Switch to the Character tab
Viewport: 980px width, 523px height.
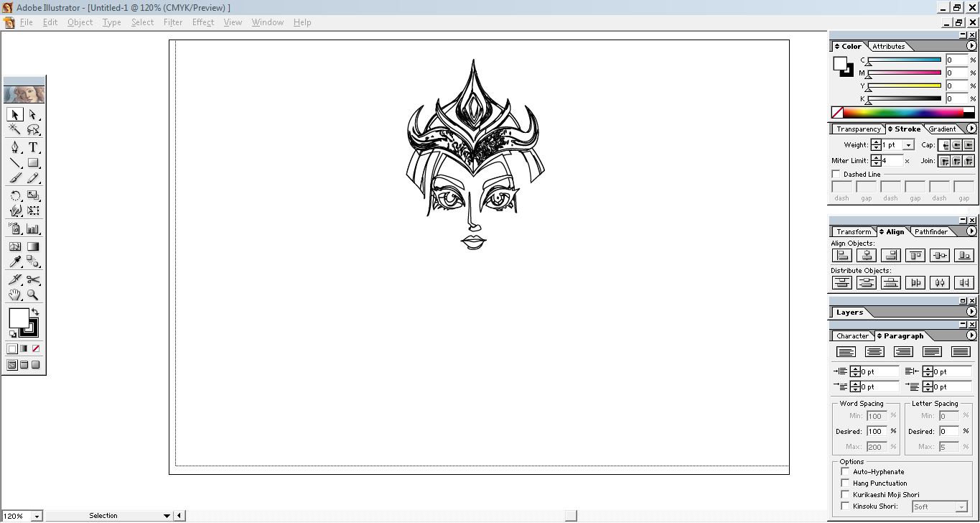coord(853,336)
